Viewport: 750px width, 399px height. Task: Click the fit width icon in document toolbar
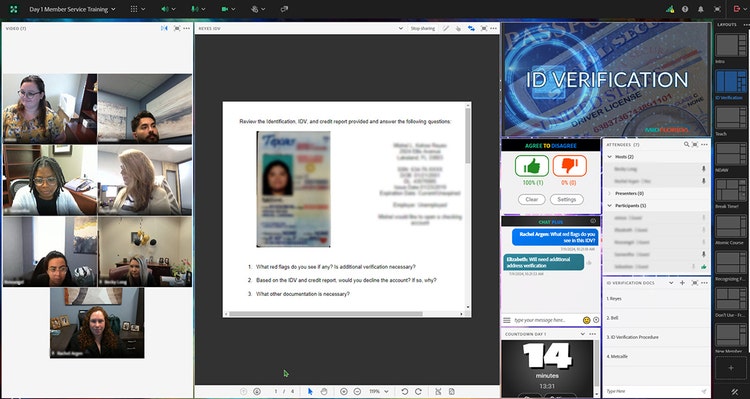point(438,391)
